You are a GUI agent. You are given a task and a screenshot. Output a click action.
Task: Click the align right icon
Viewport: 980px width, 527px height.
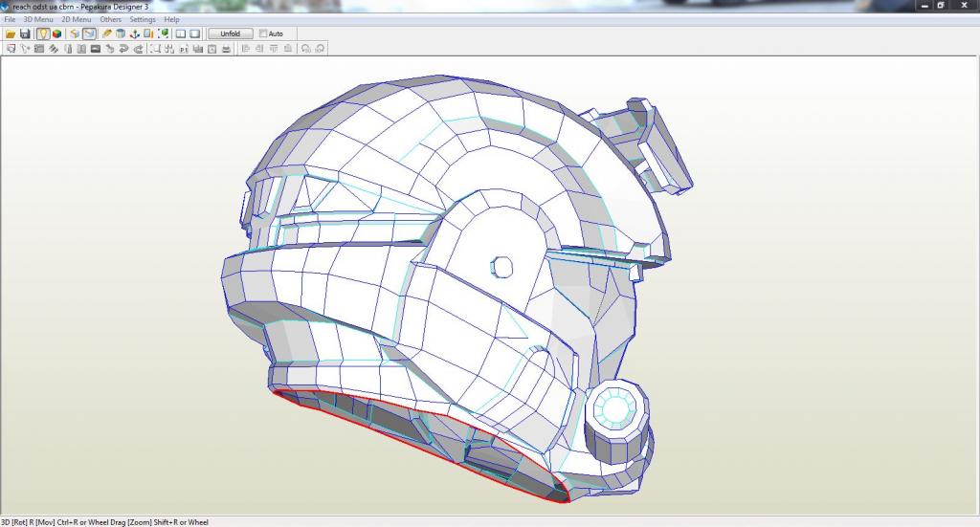(x=258, y=49)
